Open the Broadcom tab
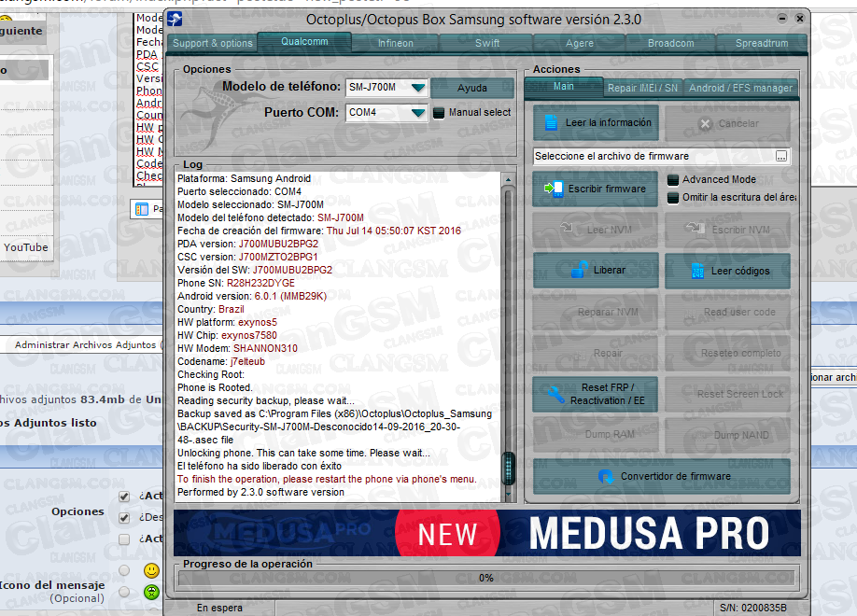857x616 pixels. pyautogui.click(x=670, y=43)
